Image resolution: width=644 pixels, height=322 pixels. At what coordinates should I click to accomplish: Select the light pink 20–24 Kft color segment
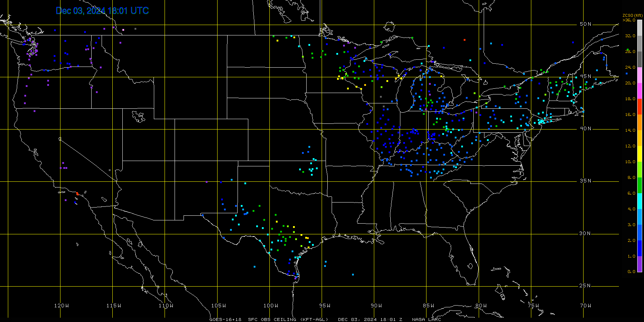[640, 75]
